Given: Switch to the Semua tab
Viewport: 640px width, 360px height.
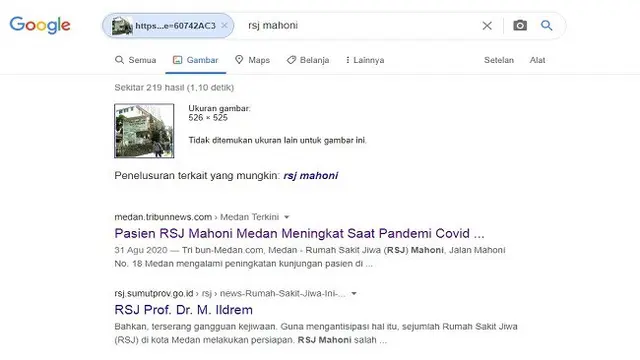Looking at the screenshot, I should click(x=136, y=60).
